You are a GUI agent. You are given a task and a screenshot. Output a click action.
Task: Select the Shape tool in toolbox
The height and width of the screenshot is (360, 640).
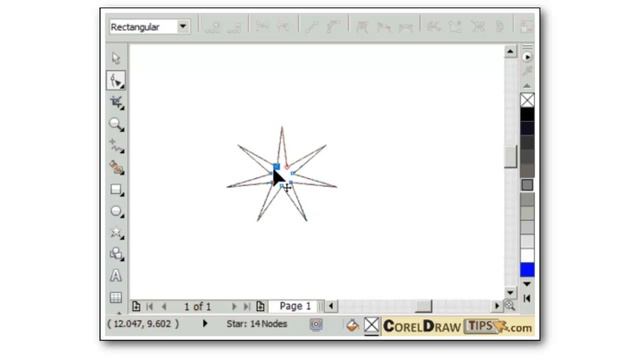coord(116,80)
